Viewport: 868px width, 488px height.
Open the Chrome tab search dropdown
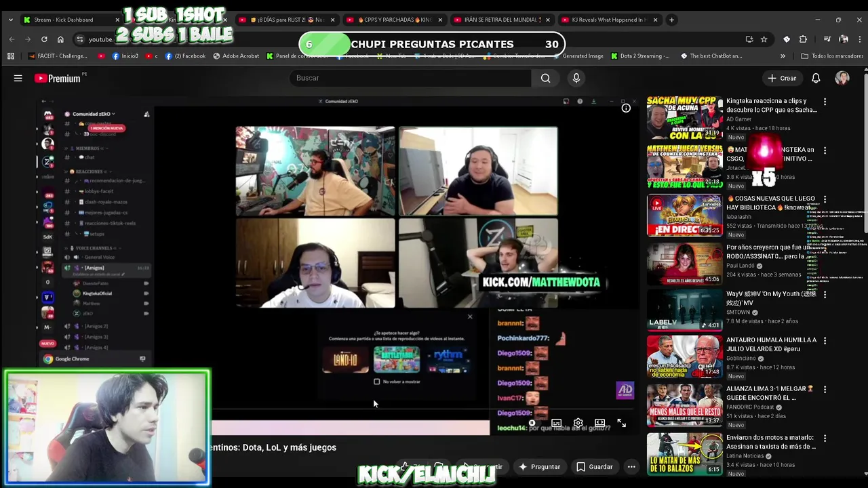coord(10,20)
